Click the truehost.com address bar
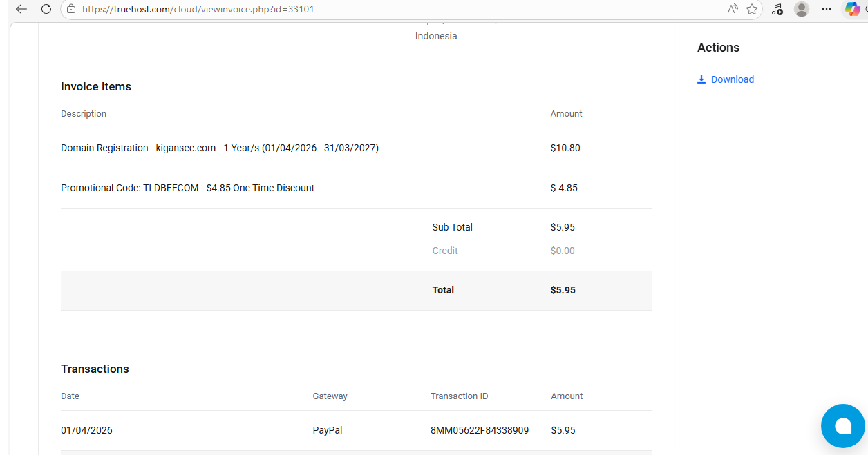This screenshot has width=868, height=455. (x=394, y=9)
